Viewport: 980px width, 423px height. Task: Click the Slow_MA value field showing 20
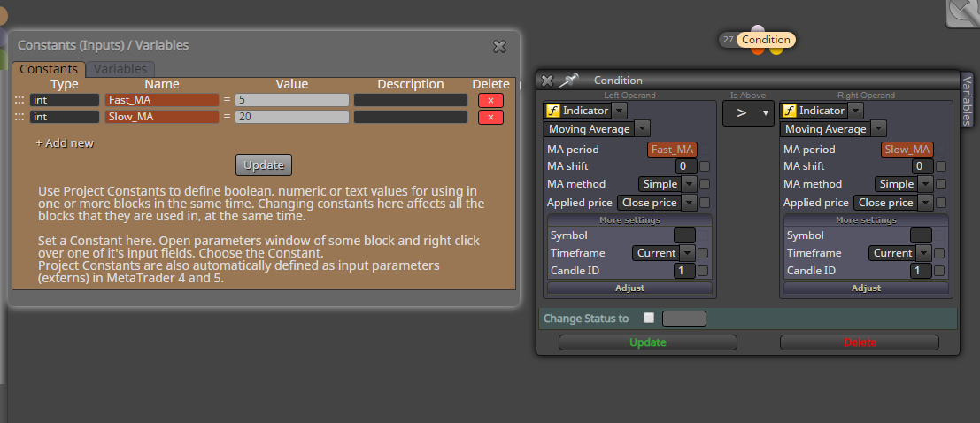pyautogui.click(x=292, y=117)
